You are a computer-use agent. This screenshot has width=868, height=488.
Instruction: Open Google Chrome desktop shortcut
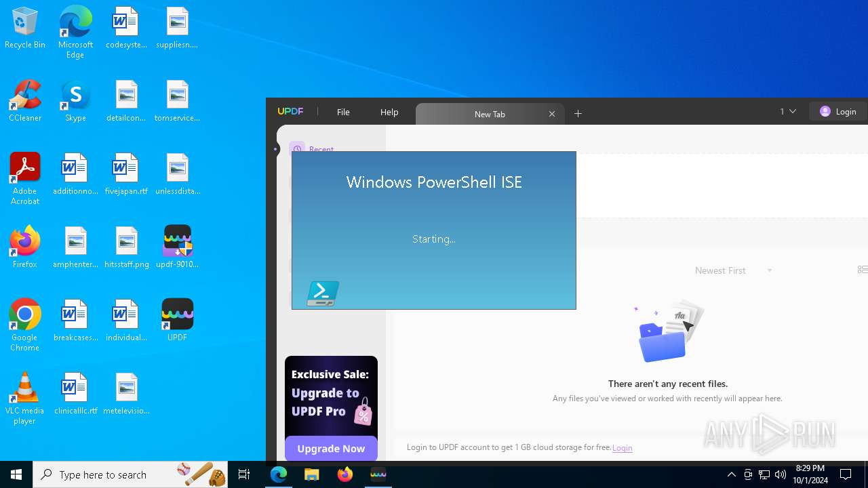(25, 325)
